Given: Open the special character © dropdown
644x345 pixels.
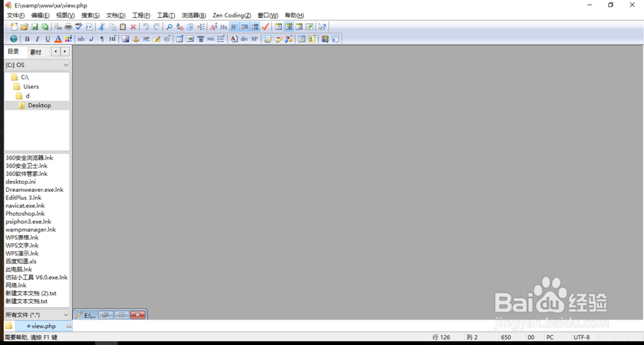Looking at the screenshot, I should (167, 39).
